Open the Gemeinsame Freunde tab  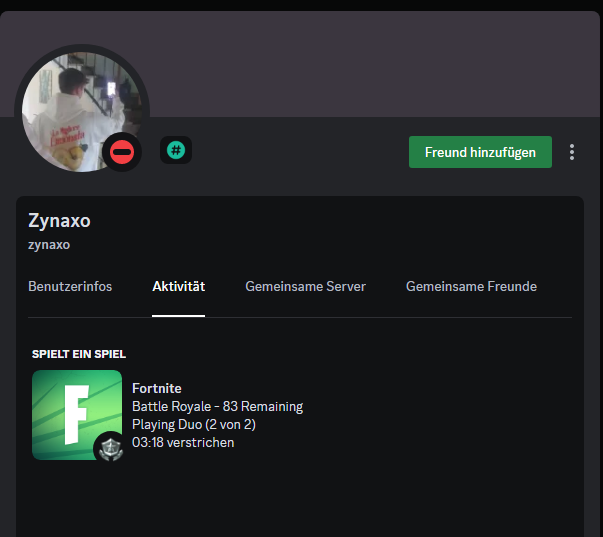click(471, 287)
